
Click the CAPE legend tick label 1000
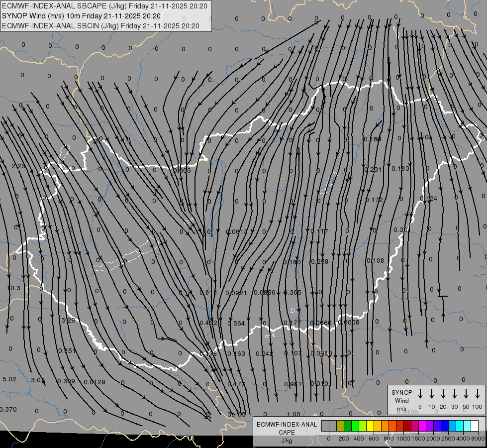[403, 439]
